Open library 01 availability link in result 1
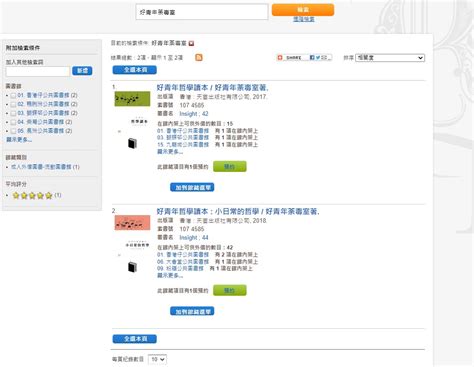The height and width of the screenshot is (367, 474). click(183, 131)
